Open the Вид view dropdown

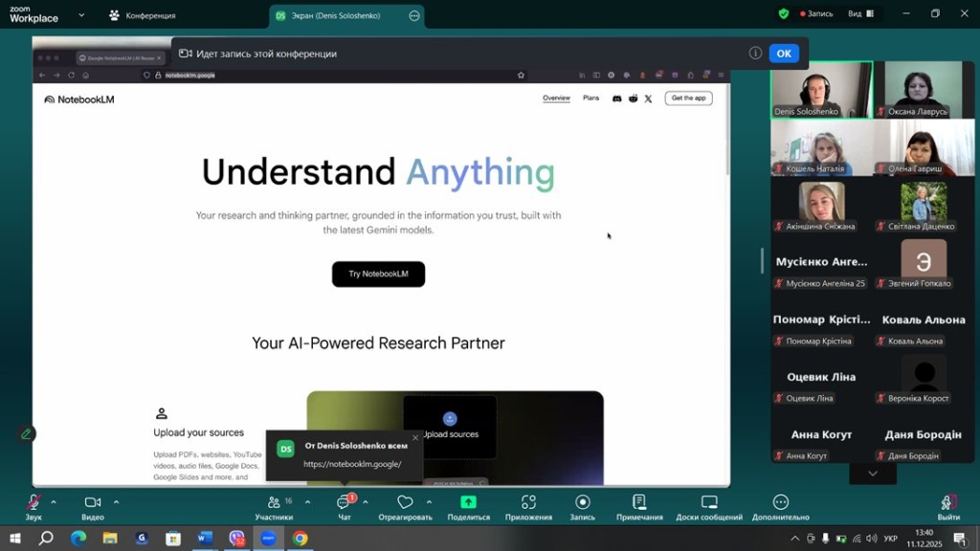tap(859, 14)
